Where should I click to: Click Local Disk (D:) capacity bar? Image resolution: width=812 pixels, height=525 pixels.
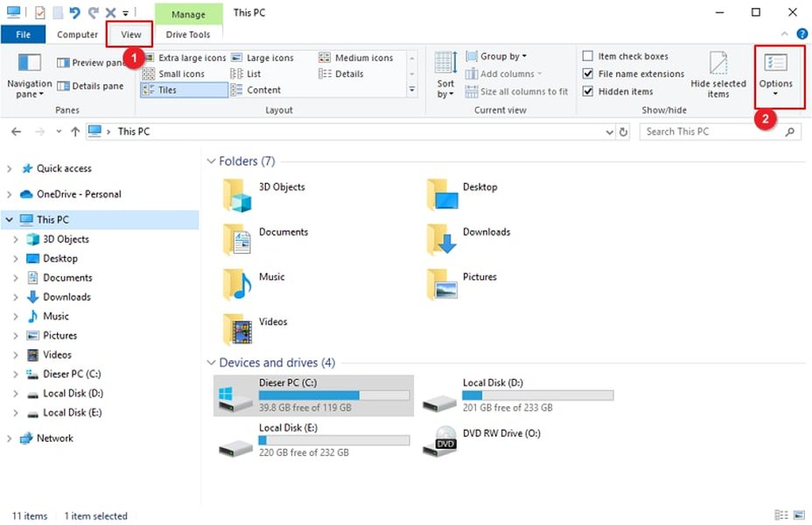pyautogui.click(x=538, y=395)
